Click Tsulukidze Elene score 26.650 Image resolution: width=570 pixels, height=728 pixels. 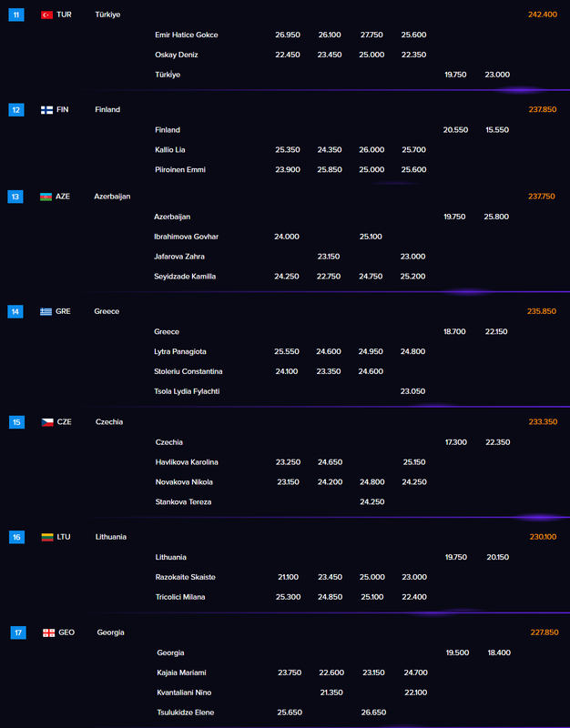[373, 713]
